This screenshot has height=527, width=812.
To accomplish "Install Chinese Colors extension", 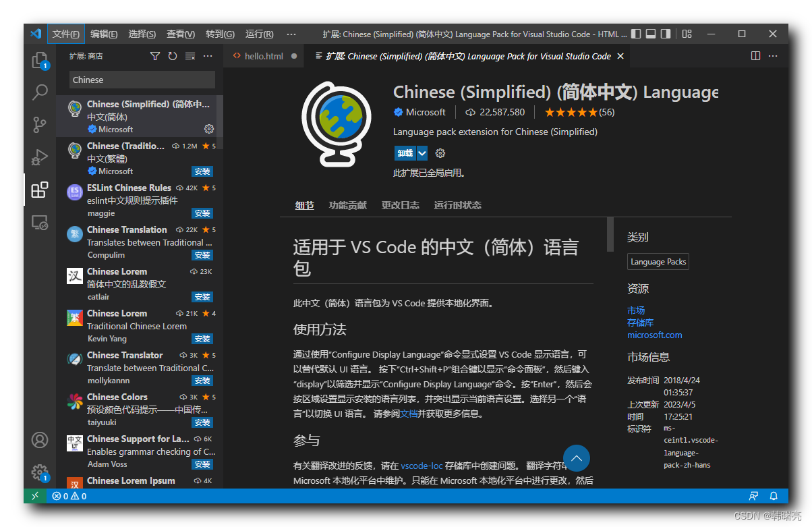I will click(x=202, y=422).
